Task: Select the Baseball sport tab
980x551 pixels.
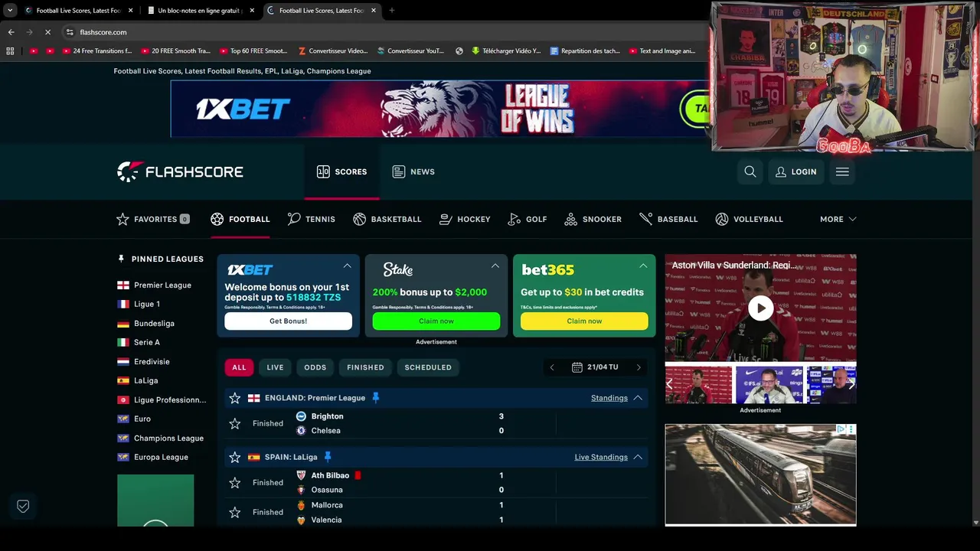Action: tap(669, 219)
